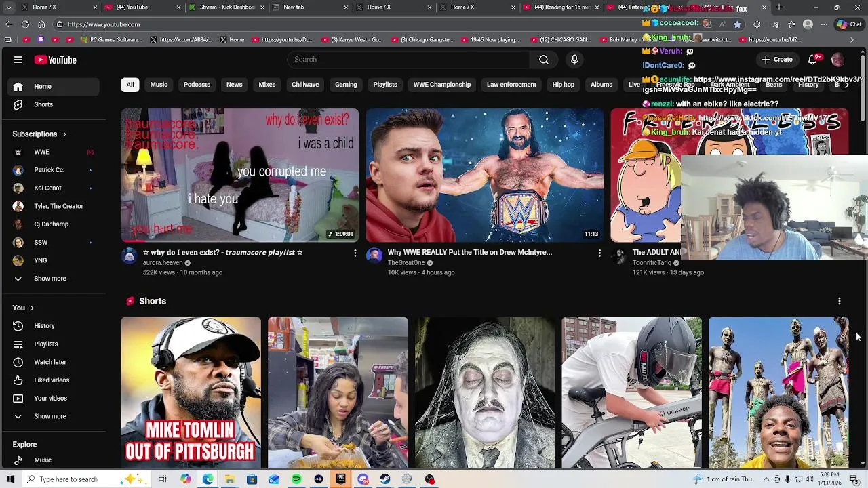Click the Create button
The height and width of the screenshot is (488, 868).
pyautogui.click(x=777, y=60)
